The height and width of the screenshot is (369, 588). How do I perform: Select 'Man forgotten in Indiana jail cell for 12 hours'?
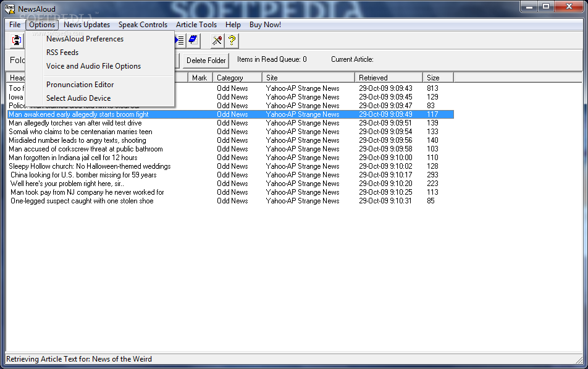(230, 158)
